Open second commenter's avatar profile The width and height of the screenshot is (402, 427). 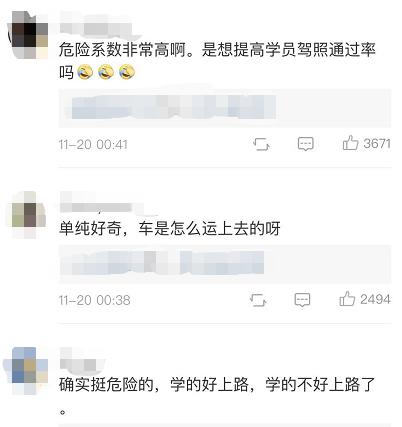click(28, 214)
